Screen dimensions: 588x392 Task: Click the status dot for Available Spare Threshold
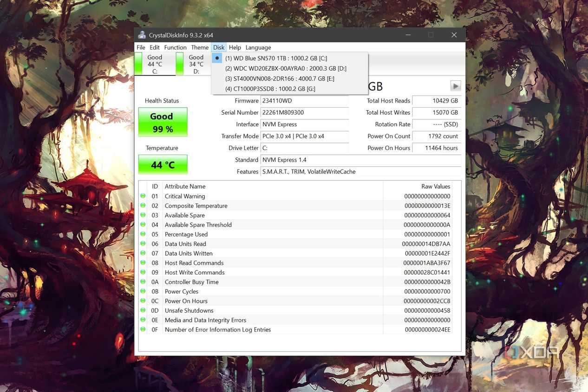pos(143,225)
